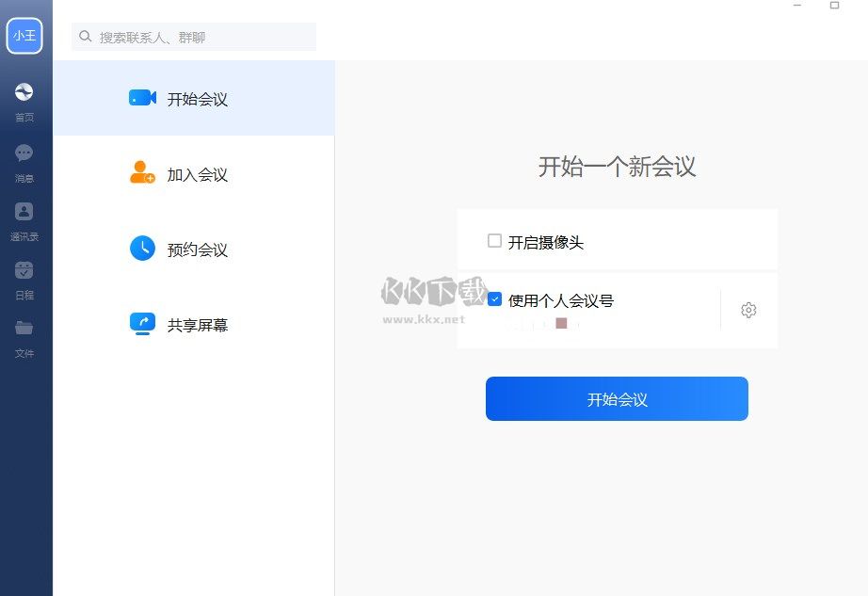Open the 首页 home icon in sidebar

(24, 92)
